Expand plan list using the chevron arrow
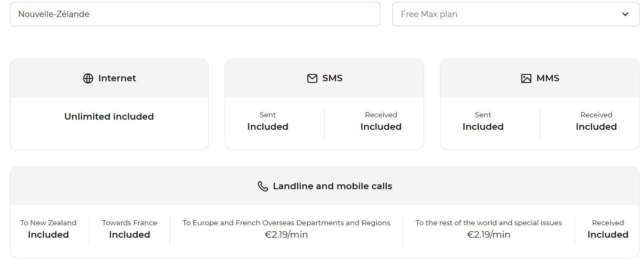The height and width of the screenshot is (264, 644). click(625, 14)
